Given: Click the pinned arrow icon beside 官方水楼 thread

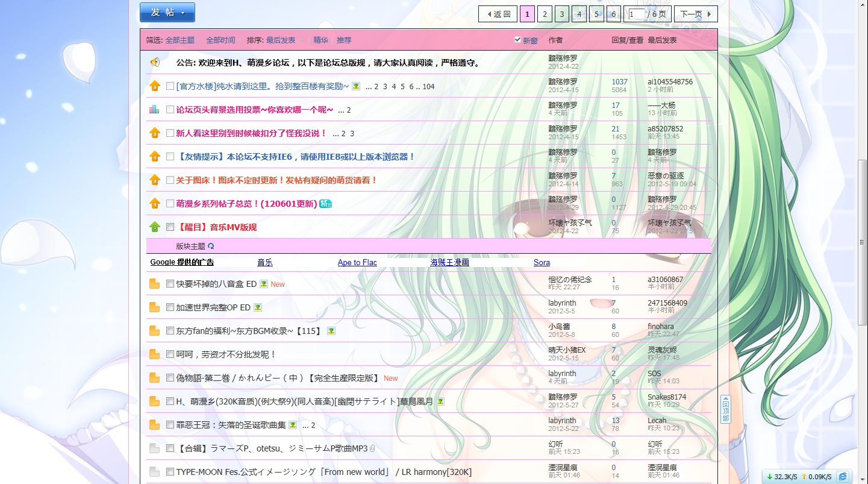Looking at the screenshot, I should pos(155,86).
